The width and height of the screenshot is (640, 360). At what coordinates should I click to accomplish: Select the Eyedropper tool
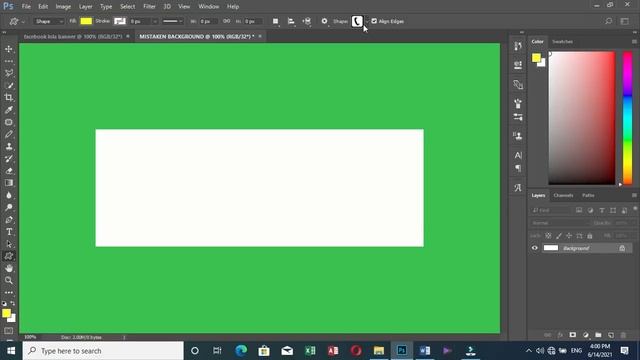(9, 110)
